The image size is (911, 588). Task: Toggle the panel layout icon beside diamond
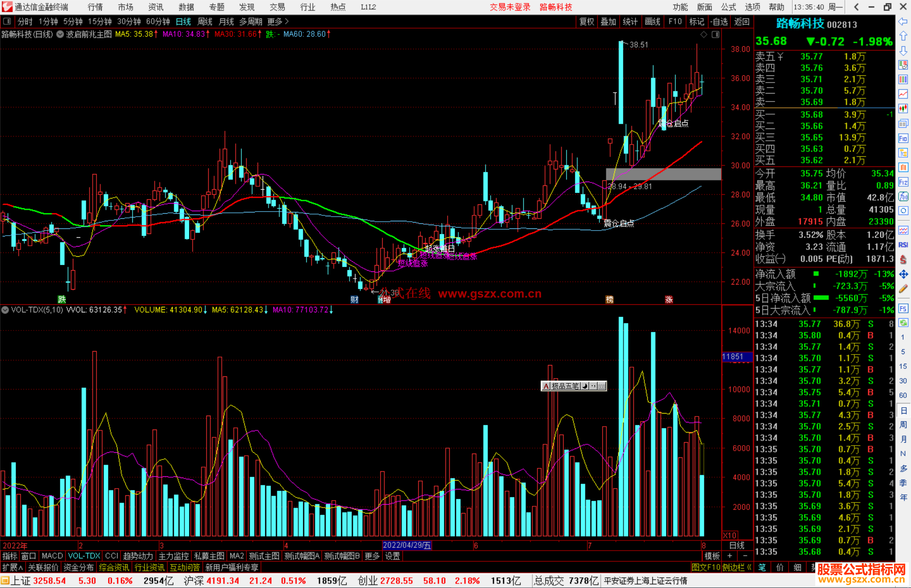point(716,35)
